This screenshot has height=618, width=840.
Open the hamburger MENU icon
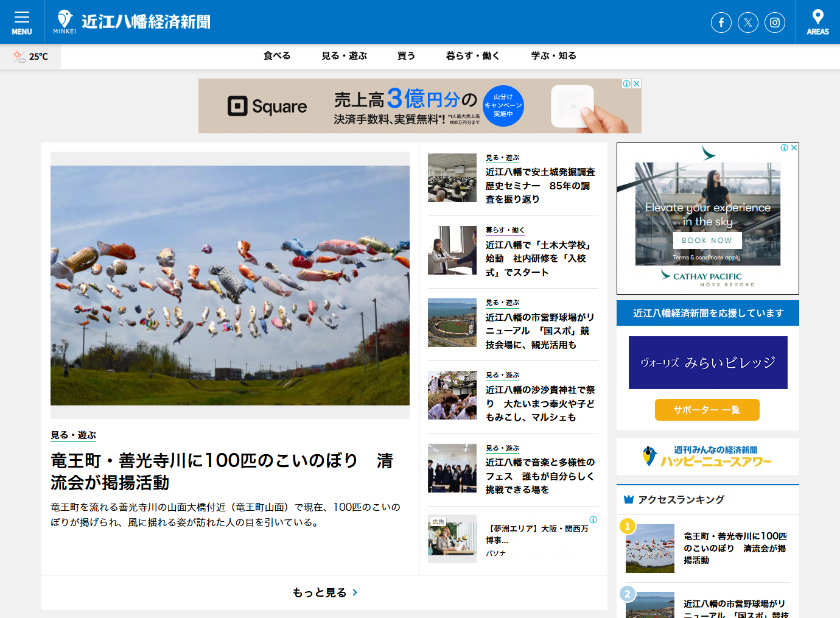tap(22, 18)
